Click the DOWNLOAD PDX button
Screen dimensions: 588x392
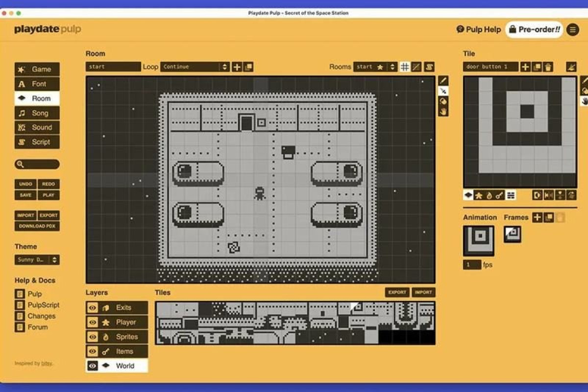tap(37, 226)
